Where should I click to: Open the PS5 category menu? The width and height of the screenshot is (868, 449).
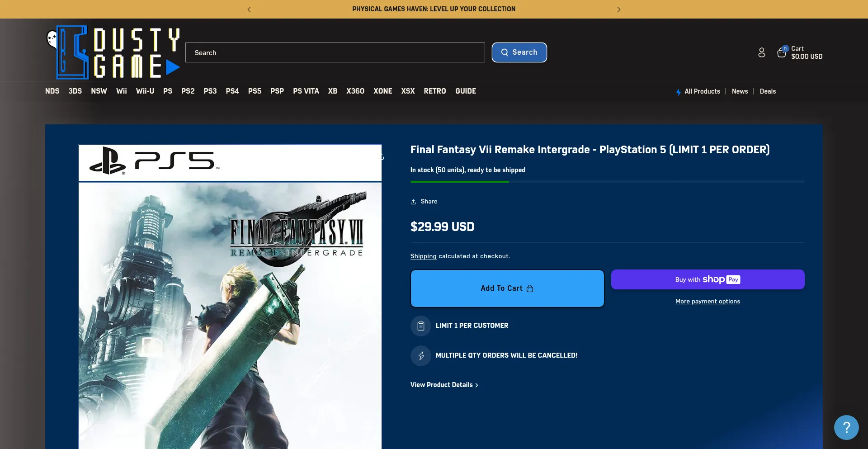[255, 91]
